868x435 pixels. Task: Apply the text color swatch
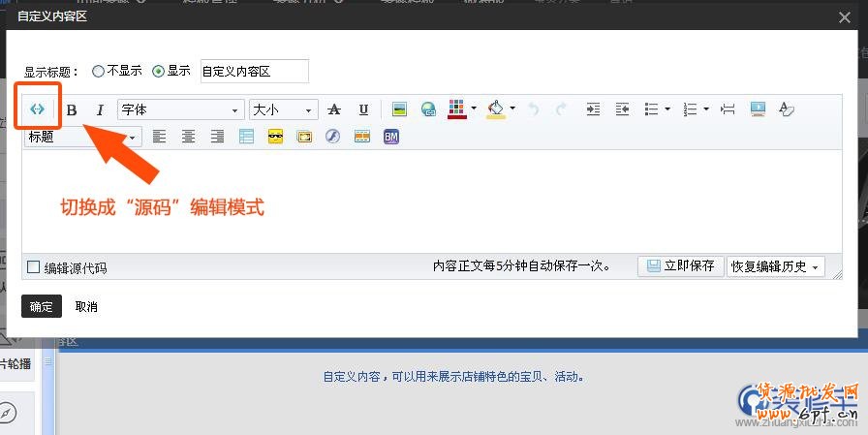[456, 109]
